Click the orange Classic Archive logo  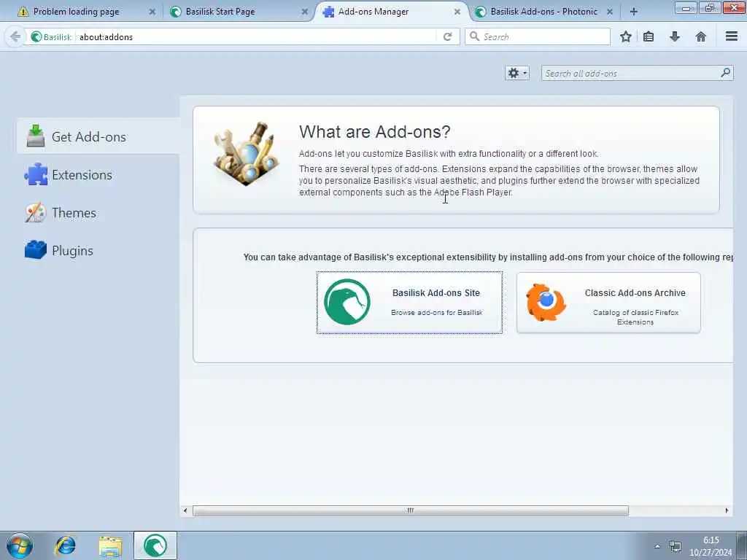(546, 302)
